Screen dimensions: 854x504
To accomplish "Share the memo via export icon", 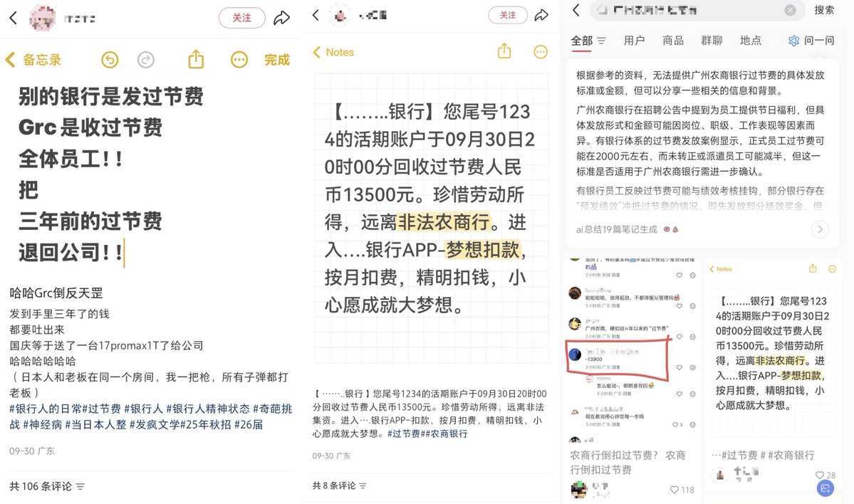I will 196,59.
